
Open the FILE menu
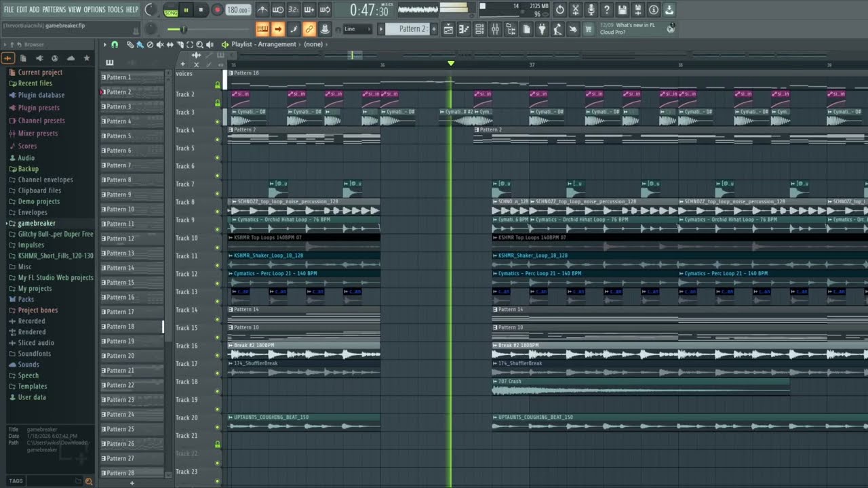coord(9,9)
